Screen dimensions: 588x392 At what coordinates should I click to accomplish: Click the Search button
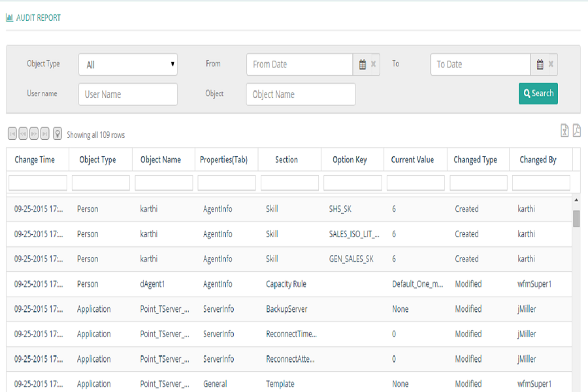click(x=538, y=93)
